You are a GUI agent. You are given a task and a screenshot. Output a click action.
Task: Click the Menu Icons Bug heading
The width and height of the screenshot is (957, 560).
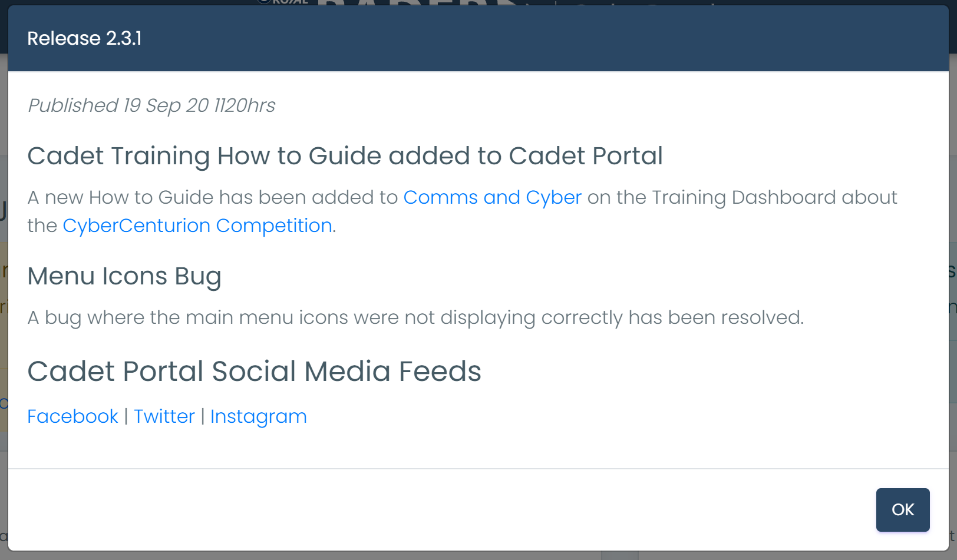click(124, 276)
